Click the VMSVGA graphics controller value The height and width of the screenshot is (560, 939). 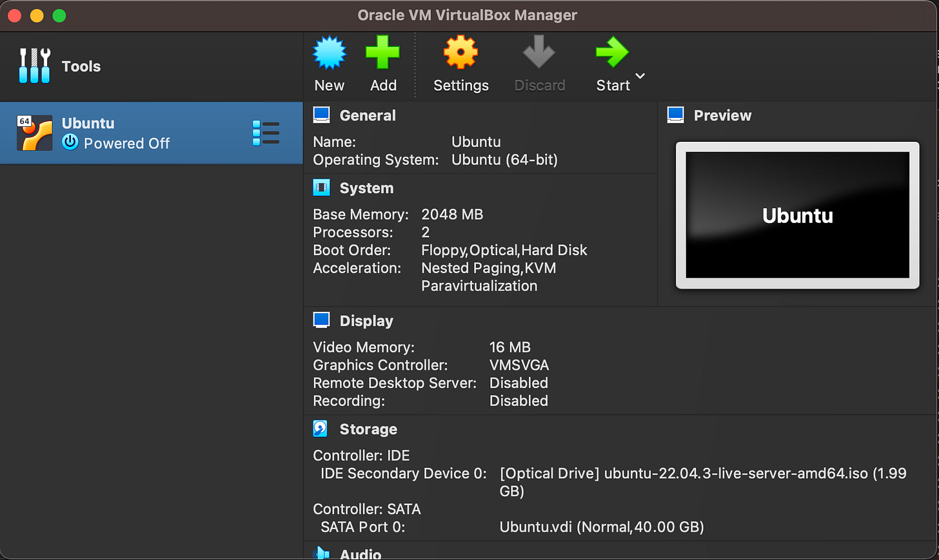519,365
